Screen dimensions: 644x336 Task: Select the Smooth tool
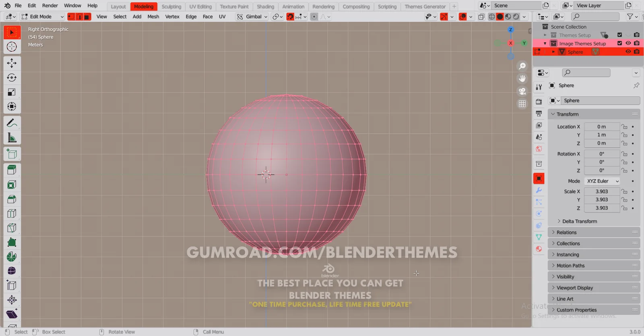12,271
